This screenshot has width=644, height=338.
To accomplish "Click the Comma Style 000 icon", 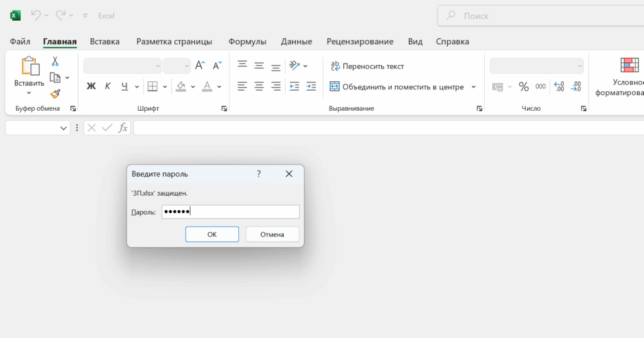I will click(x=540, y=87).
